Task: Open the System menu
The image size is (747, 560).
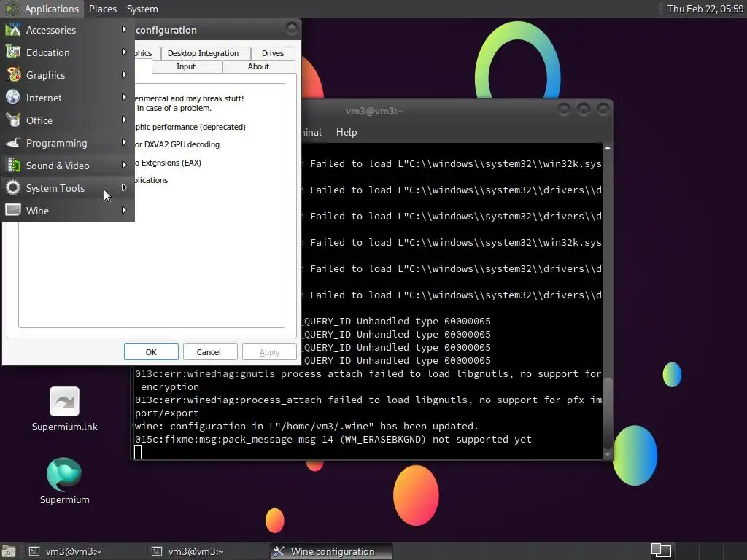Action: pos(142,9)
